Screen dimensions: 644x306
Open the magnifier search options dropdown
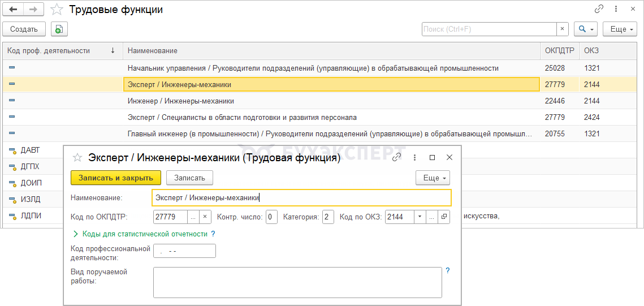pos(585,29)
